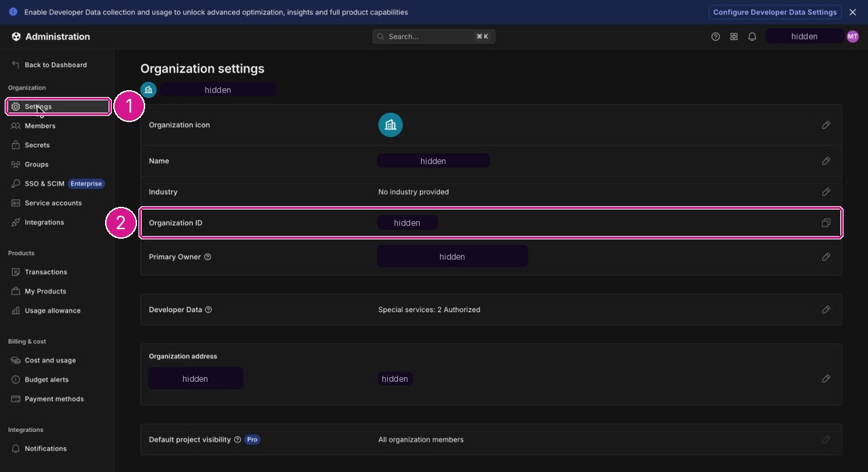This screenshot has width=868, height=472.
Task: Open the apps grid icon
Action: coord(734,37)
